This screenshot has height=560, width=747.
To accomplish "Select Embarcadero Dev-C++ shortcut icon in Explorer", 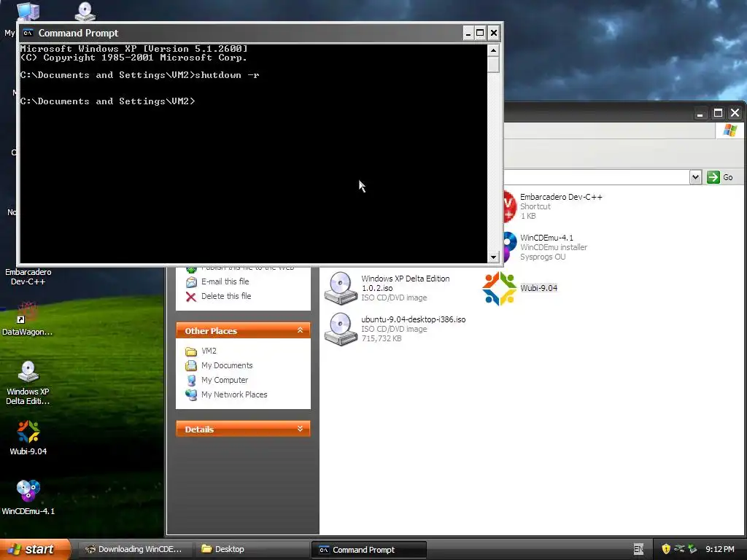I will (509, 206).
